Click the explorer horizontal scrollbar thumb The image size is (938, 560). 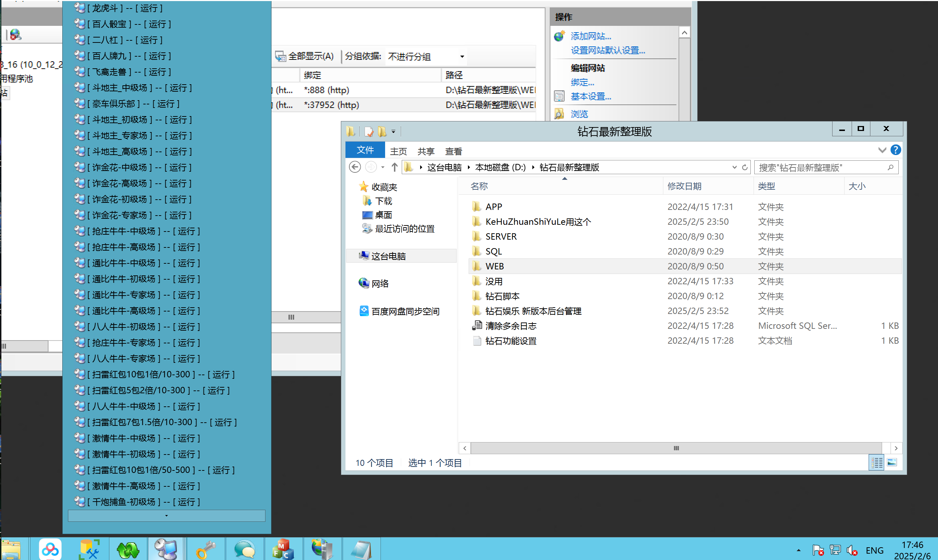point(676,448)
